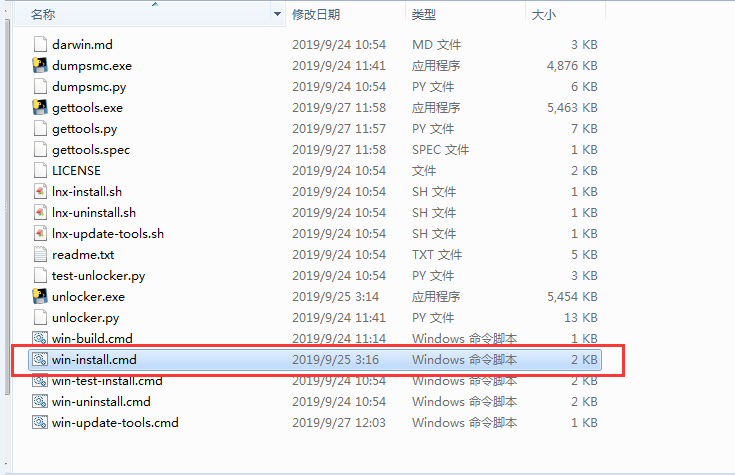
Task: Sort files by 修改日期 column header
Action: (315, 15)
